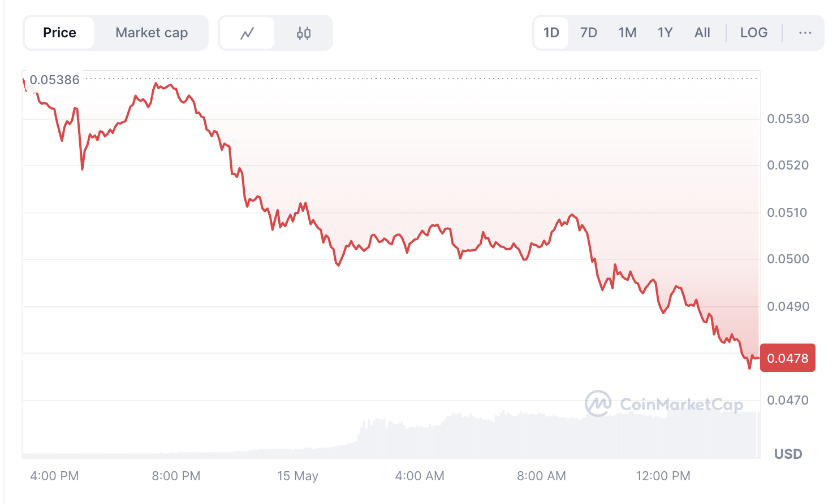The width and height of the screenshot is (837, 504).
Task: Click the red 0.0478 current price tag
Action: pos(788,358)
